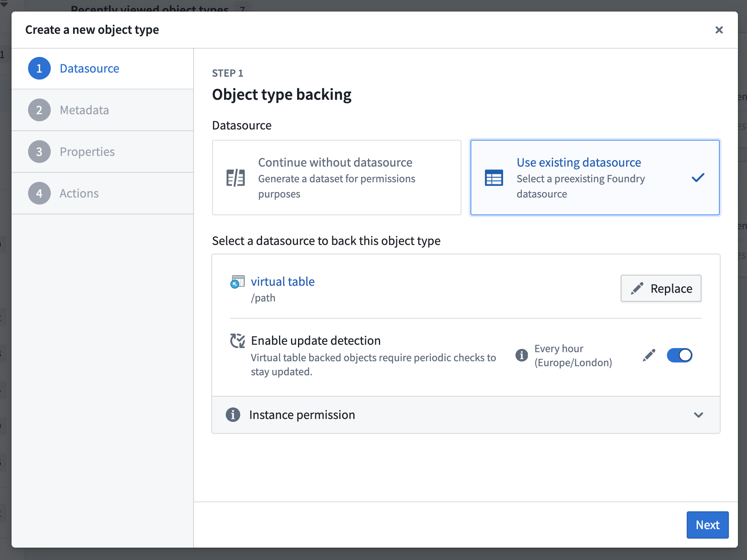Select the Continue without datasource option
Image resolution: width=747 pixels, height=560 pixels.
[336, 177]
